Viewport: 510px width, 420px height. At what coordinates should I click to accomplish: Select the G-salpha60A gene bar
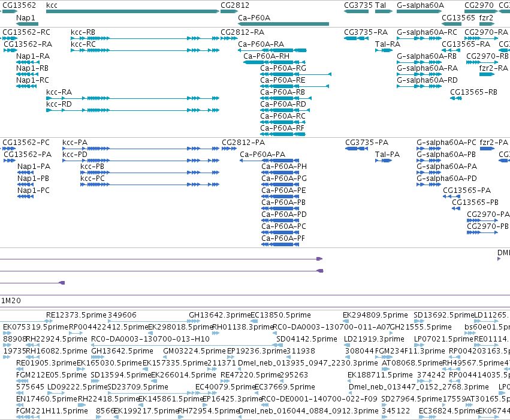click(x=419, y=11)
